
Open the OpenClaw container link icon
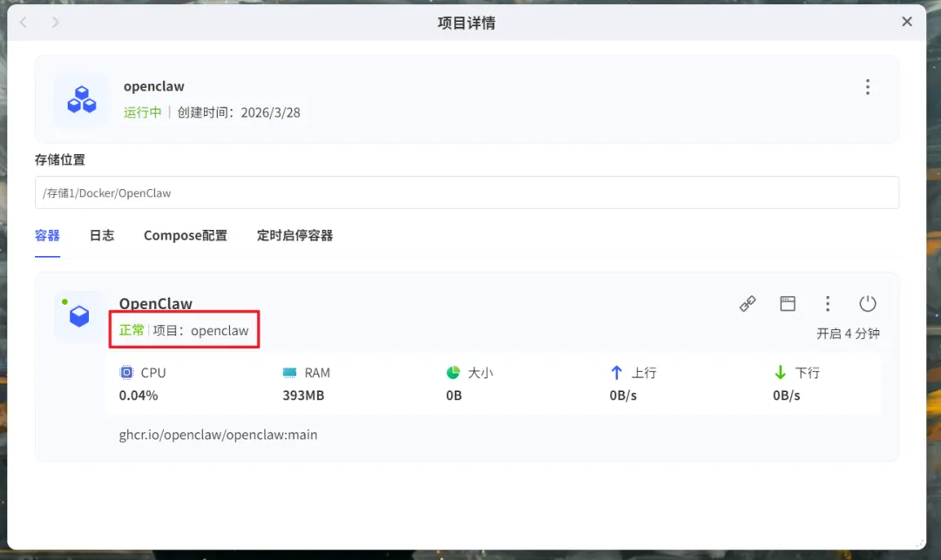748,303
